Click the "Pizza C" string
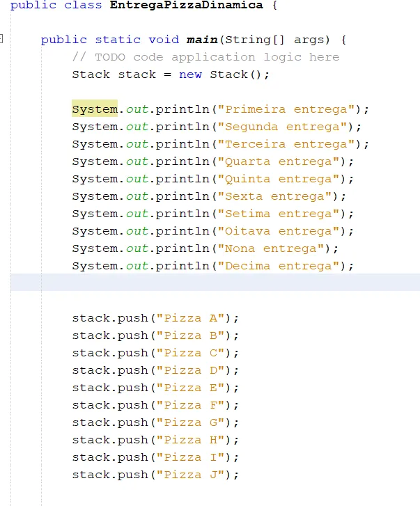 tap(190, 353)
